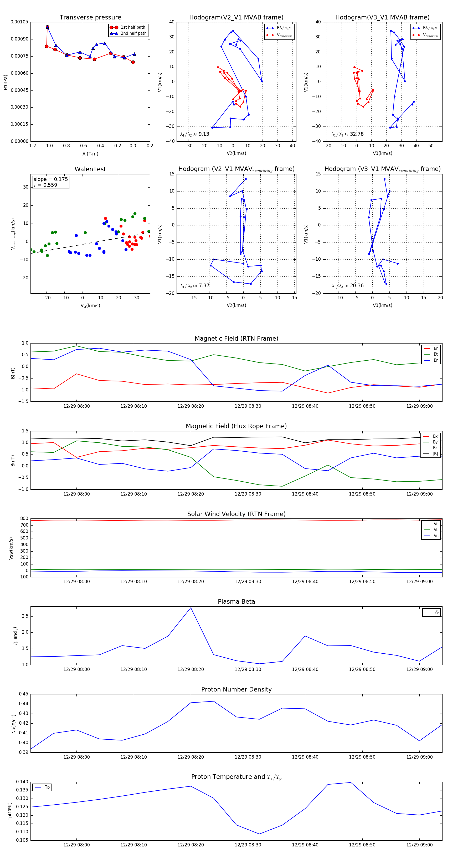Viewport: 473px width, 868px height.
Task: Click the "Tp(10^6K)" y-axis label
Action: point(10,811)
